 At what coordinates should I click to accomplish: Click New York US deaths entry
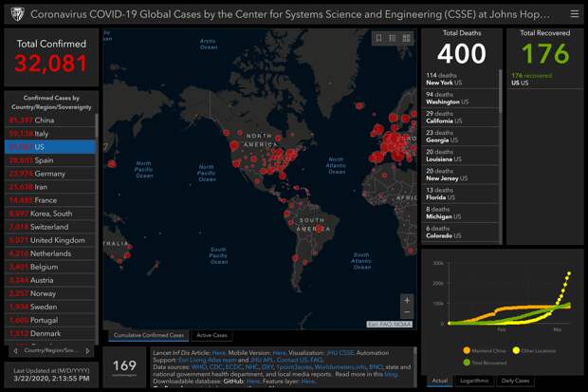click(x=461, y=79)
